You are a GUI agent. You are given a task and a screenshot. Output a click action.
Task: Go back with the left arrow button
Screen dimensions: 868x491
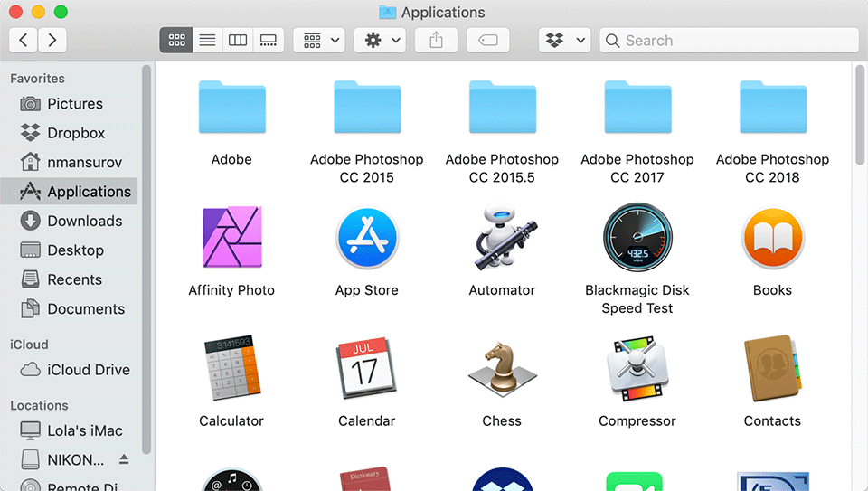pos(24,40)
